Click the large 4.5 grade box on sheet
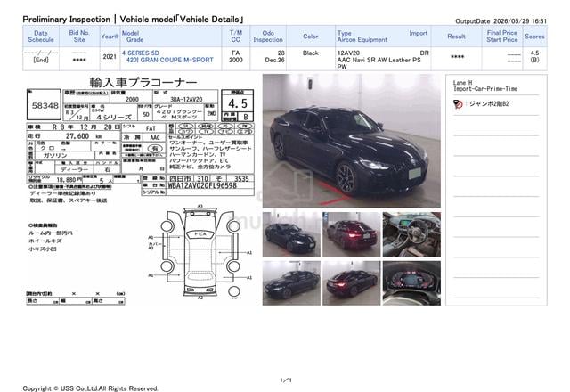 238,103
